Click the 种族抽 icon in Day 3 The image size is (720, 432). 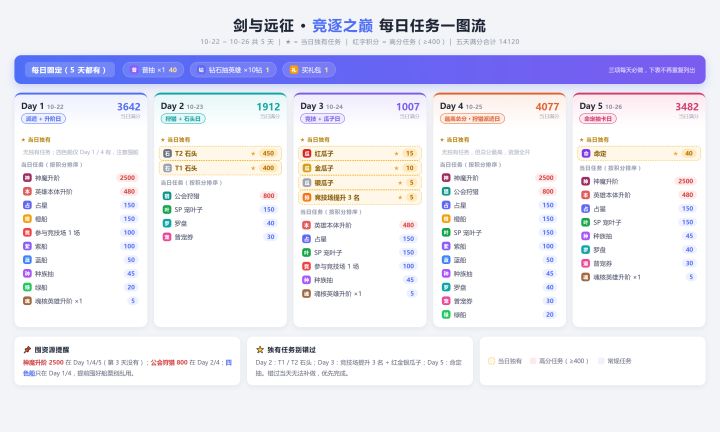tap(306, 280)
